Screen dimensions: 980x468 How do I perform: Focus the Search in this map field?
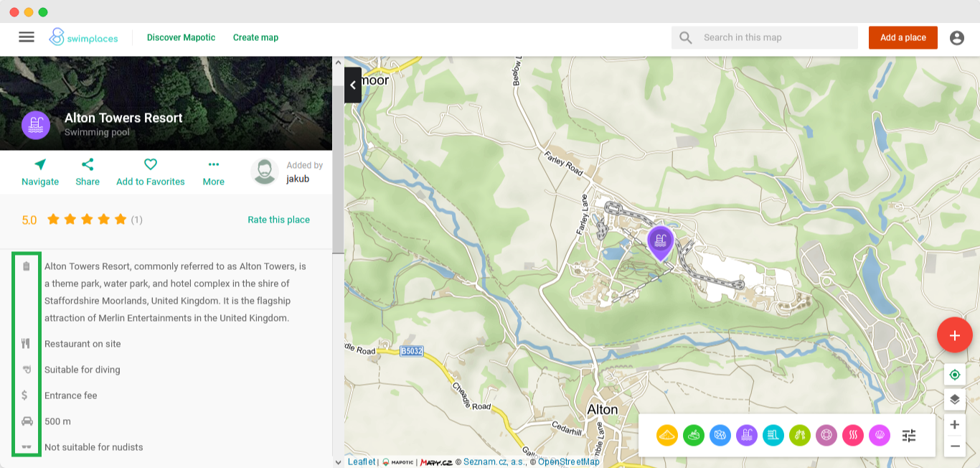765,37
